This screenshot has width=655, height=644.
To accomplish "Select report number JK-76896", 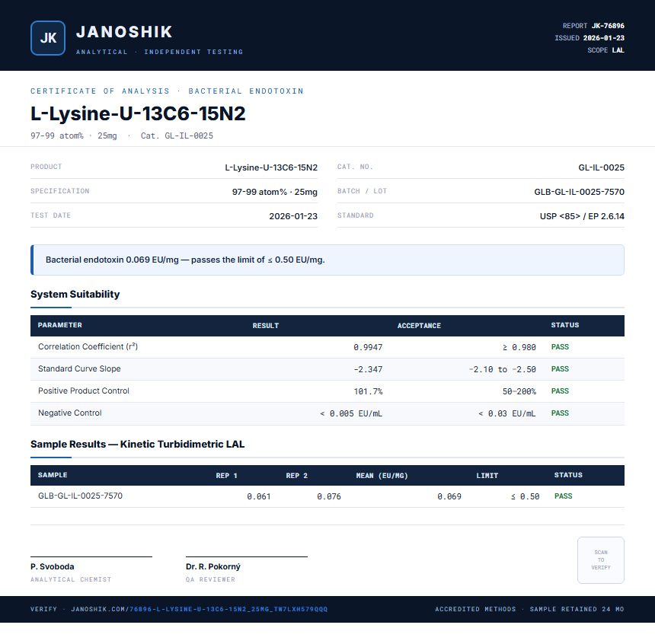I will point(608,26).
